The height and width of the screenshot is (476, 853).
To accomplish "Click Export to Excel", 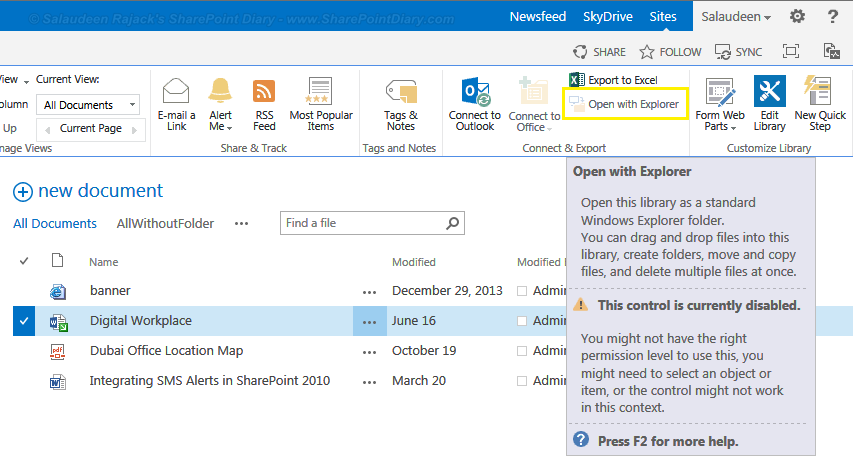I will click(x=613, y=80).
